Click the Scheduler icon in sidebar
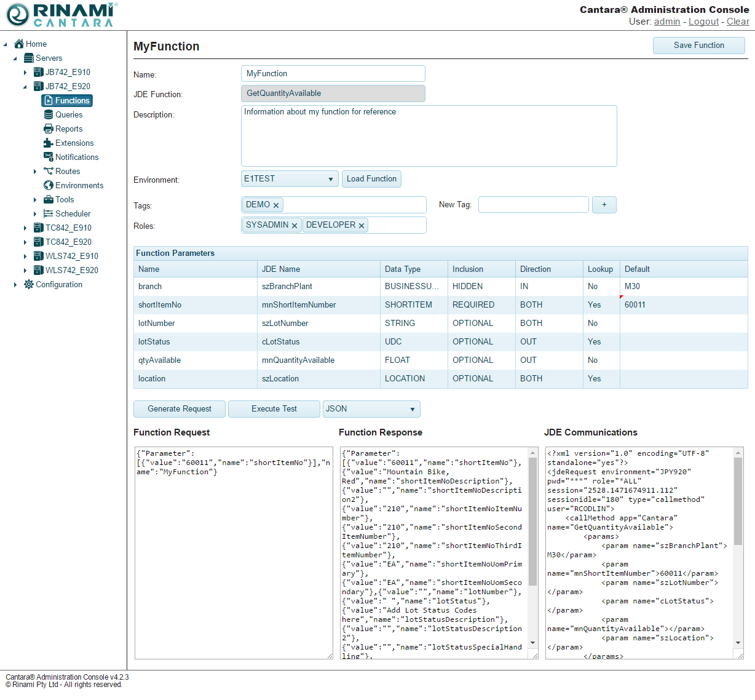 49,213
